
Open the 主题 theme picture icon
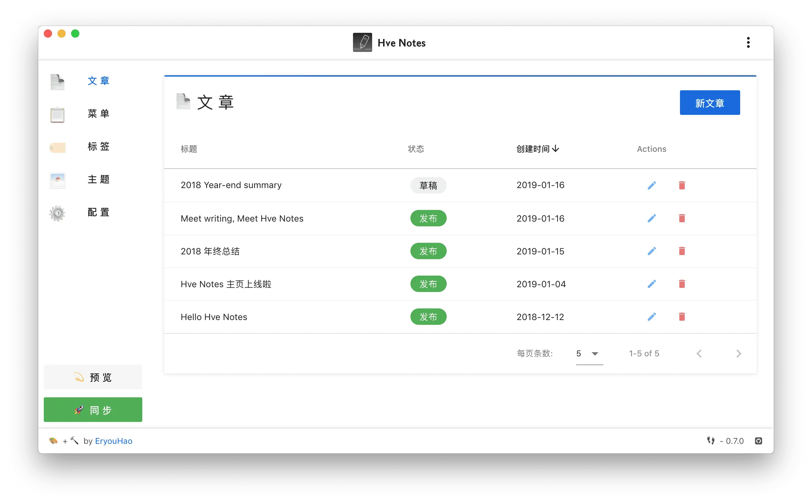tap(57, 180)
